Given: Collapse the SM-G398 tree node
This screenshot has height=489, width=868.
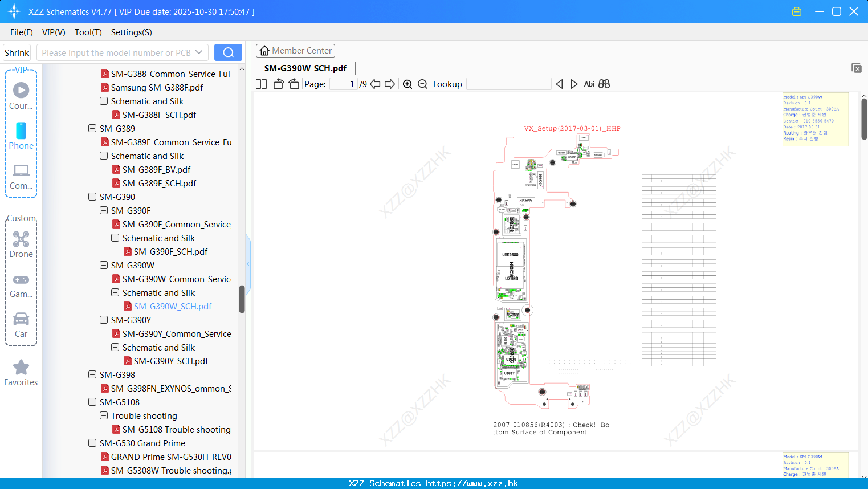Looking at the screenshot, I should (92, 374).
